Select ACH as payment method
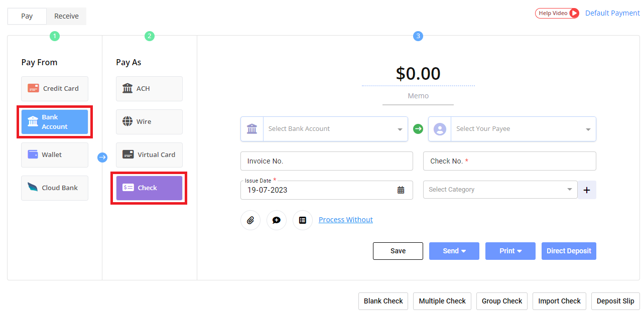This screenshot has width=644, height=313. point(149,89)
